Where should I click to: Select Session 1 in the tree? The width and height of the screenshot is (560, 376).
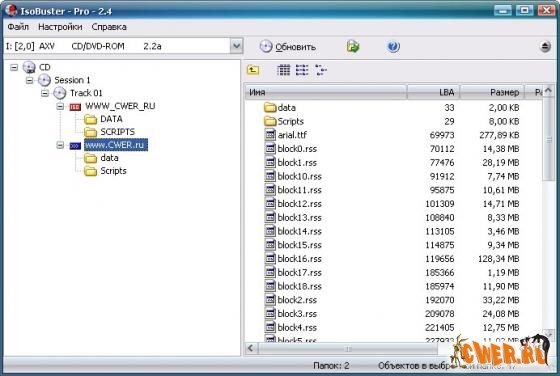(72, 80)
